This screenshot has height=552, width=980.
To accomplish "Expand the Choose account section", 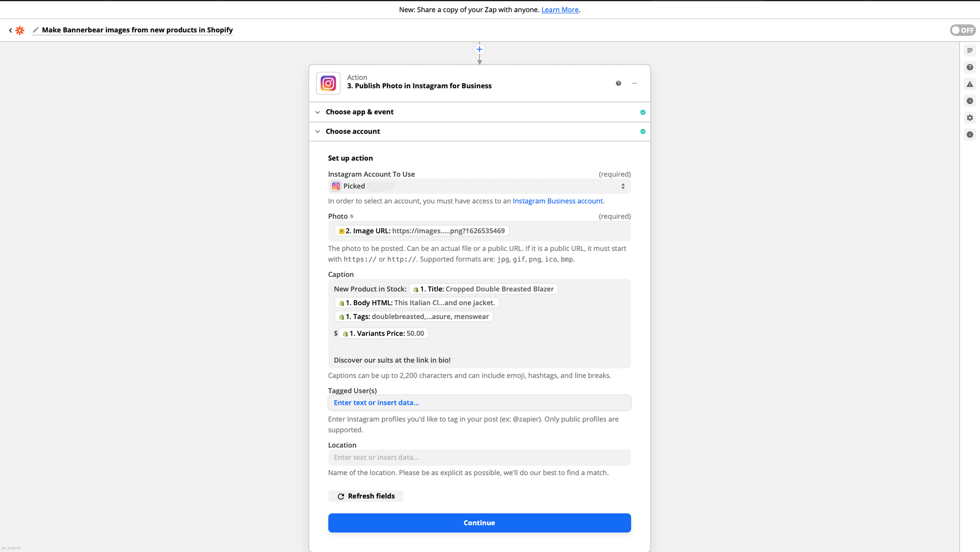I will (x=353, y=131).
